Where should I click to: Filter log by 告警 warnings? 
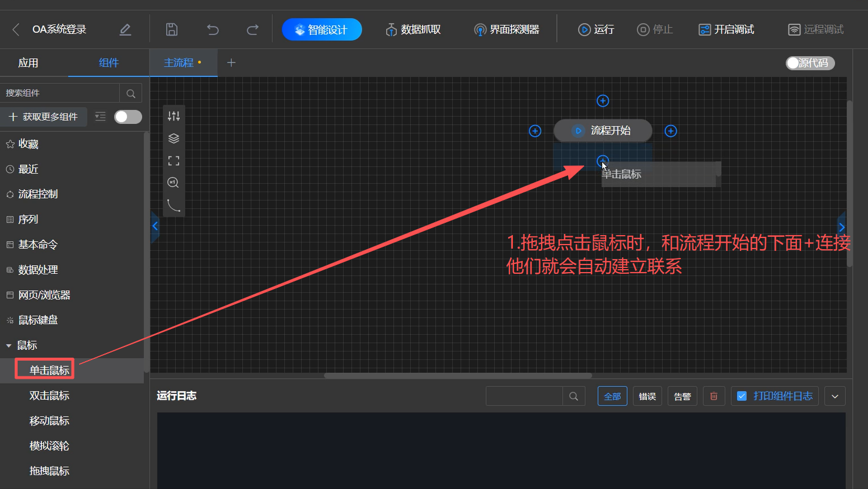(683, 396)
